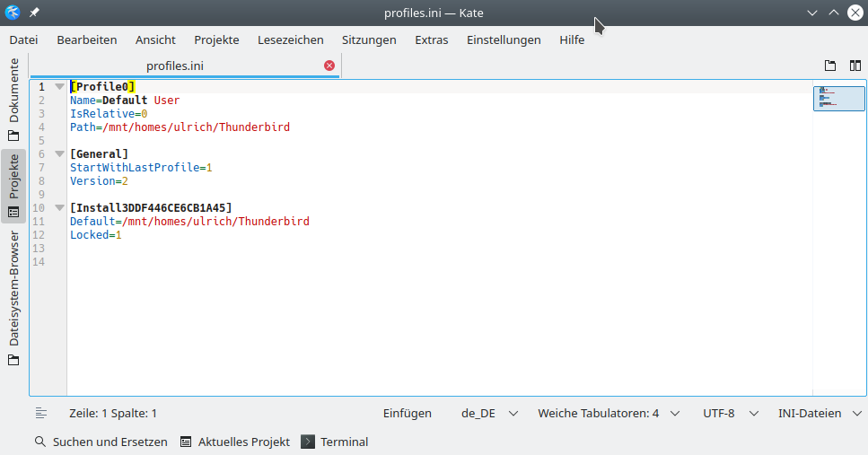Viewport: 868px width, 455px height.
Task: Open the Sitzungen menu
Action: 369,39
